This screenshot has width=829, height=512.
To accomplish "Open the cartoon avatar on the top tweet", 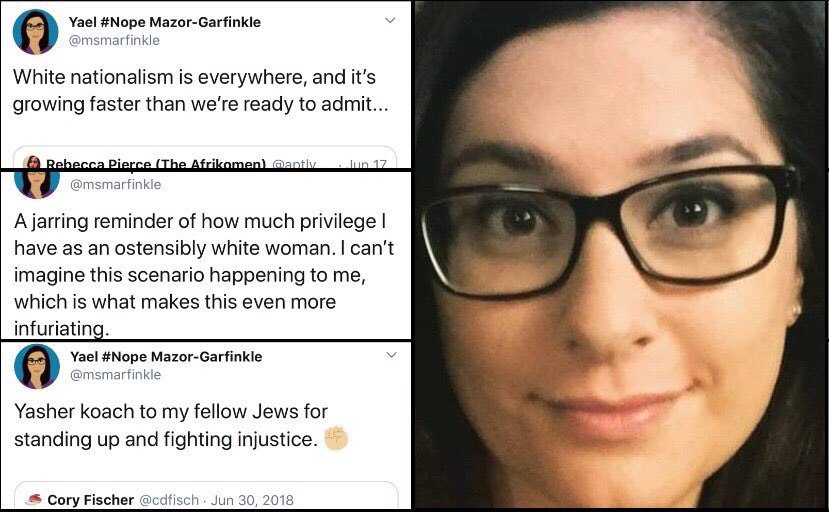I will coord(35,32).
